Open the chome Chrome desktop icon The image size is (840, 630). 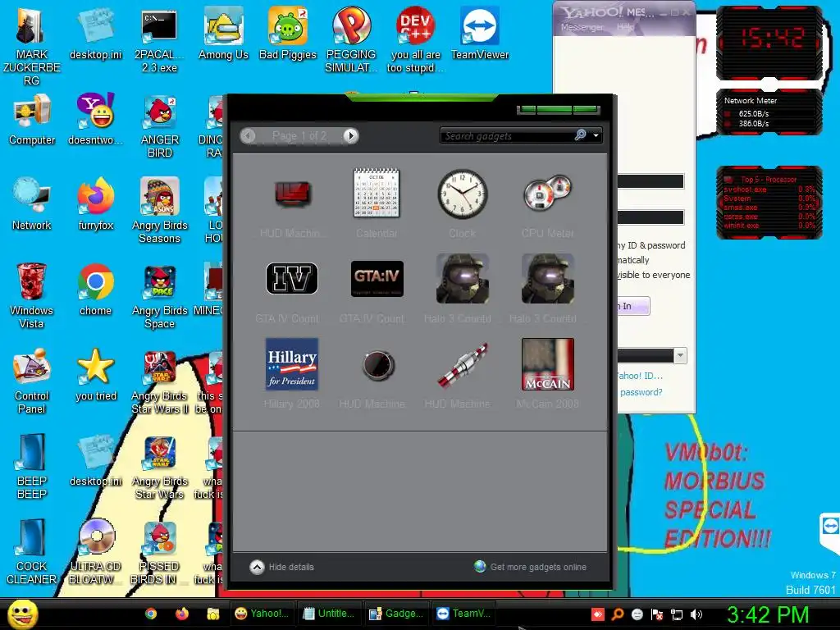tap(95, 291)
